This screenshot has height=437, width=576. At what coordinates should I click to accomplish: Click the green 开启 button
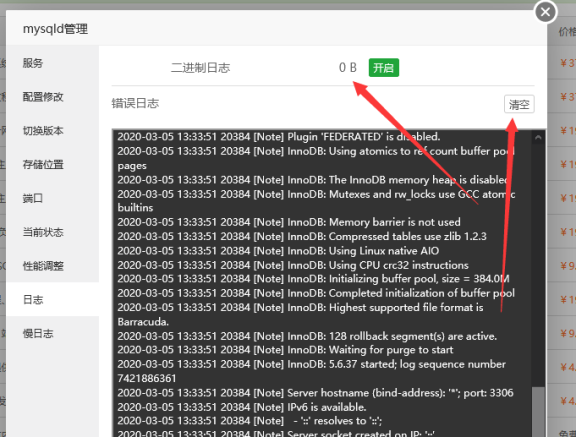tap(384, 68)
